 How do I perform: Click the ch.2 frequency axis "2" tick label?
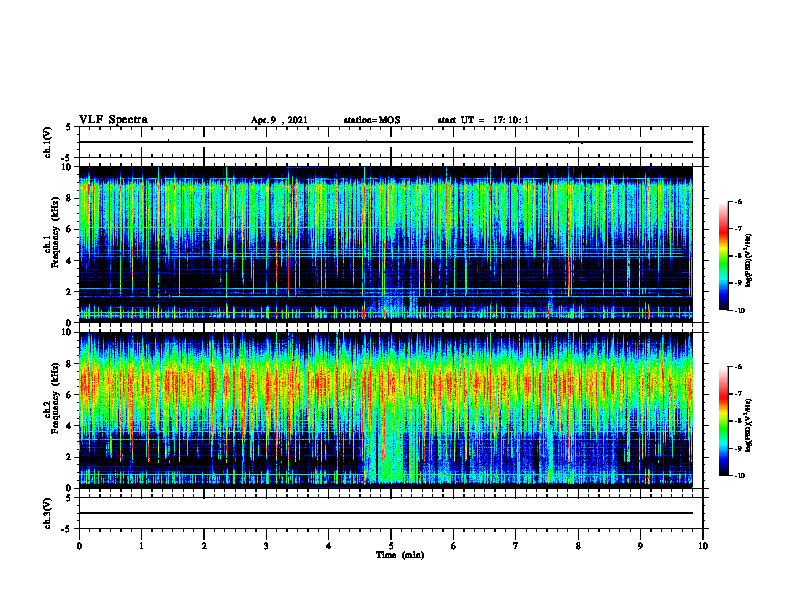[70, 457]
